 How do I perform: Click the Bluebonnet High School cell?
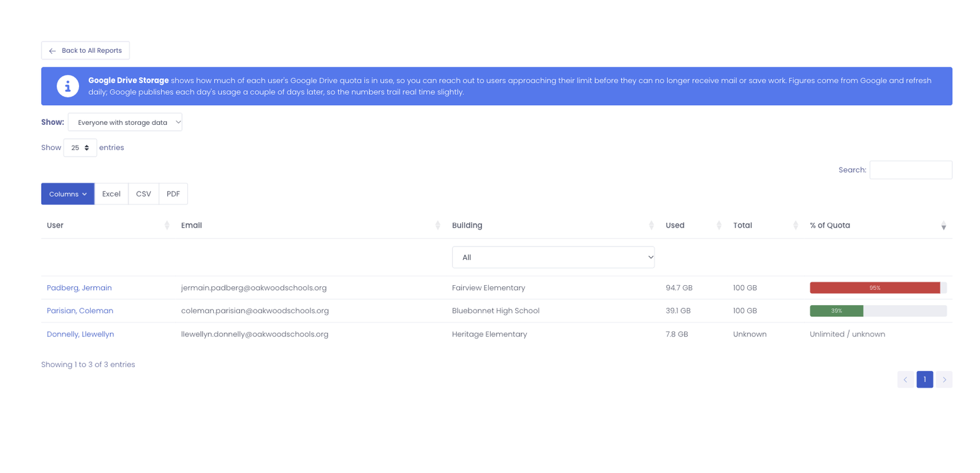(x=496, y=311)
